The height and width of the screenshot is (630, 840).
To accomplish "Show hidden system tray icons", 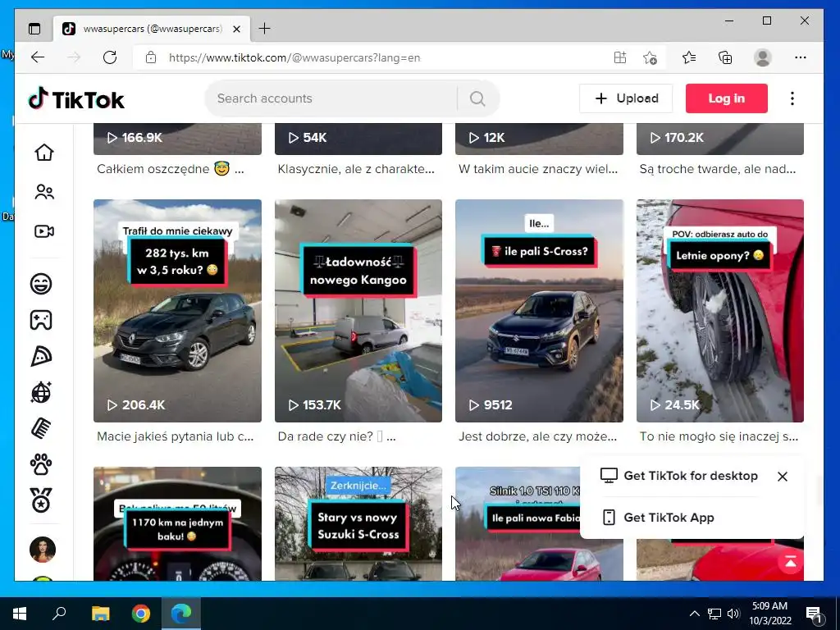I will 694,614.
